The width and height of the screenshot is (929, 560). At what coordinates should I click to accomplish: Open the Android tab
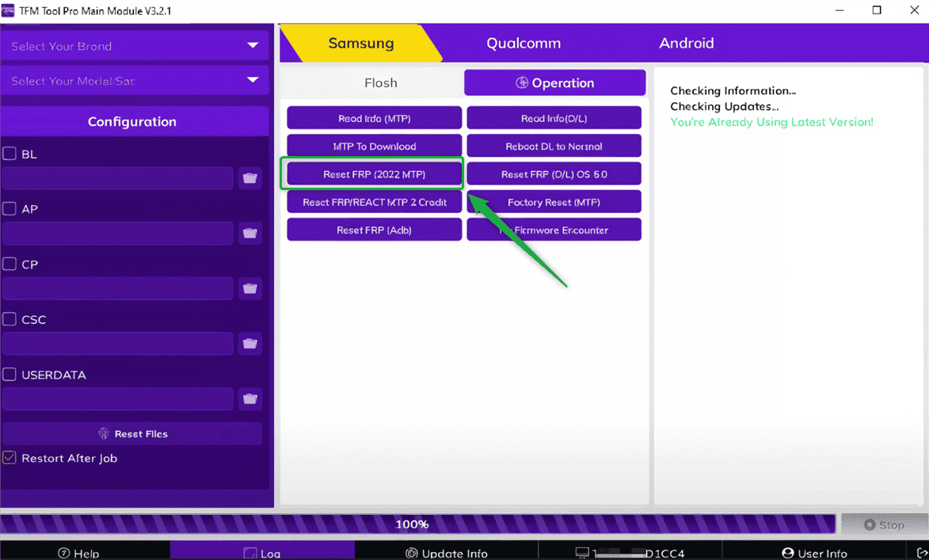click(x=686, y=43)
